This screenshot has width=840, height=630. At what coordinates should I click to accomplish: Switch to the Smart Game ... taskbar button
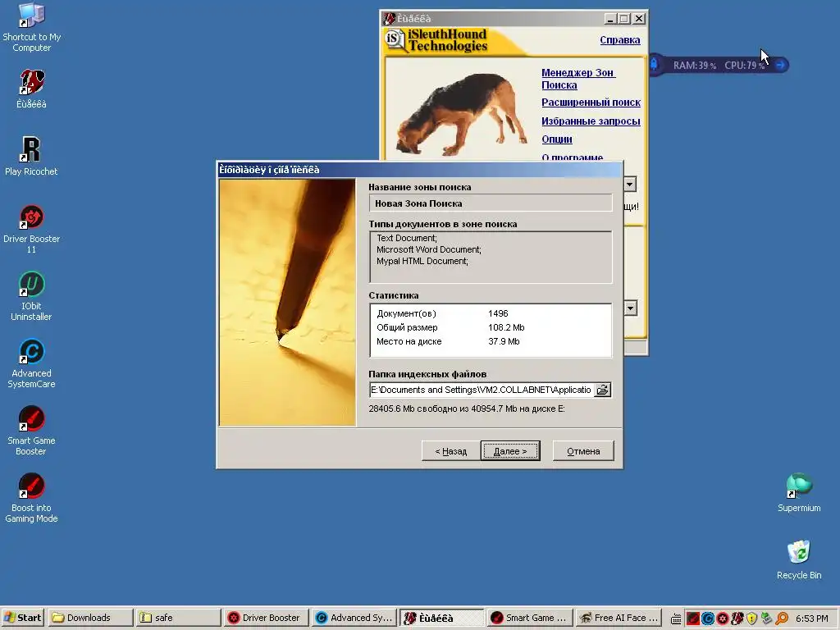[x=529, y=618]
